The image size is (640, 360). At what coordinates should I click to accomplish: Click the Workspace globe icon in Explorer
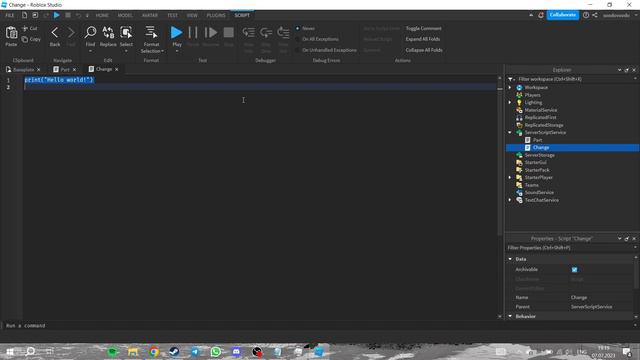(x=519, y=87)
